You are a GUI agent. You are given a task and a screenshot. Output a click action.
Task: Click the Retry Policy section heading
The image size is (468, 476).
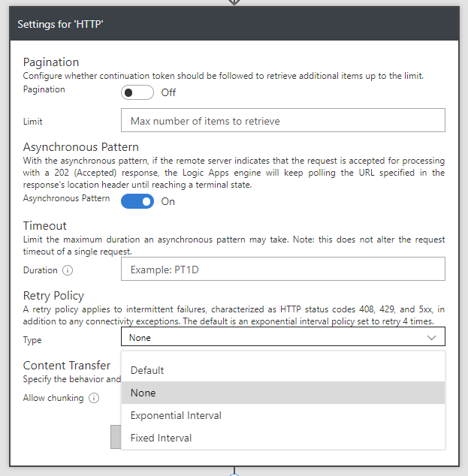pyautogui.click(x=53, y=296)
